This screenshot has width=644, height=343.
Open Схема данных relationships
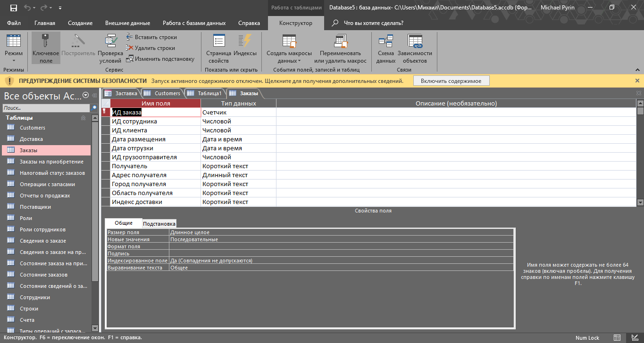click(x=385, y=48)
